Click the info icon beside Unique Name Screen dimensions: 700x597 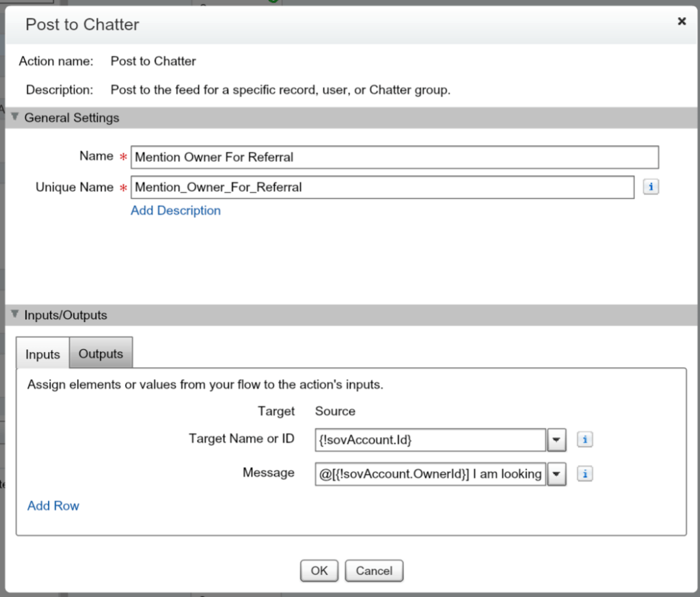point(650,187)
